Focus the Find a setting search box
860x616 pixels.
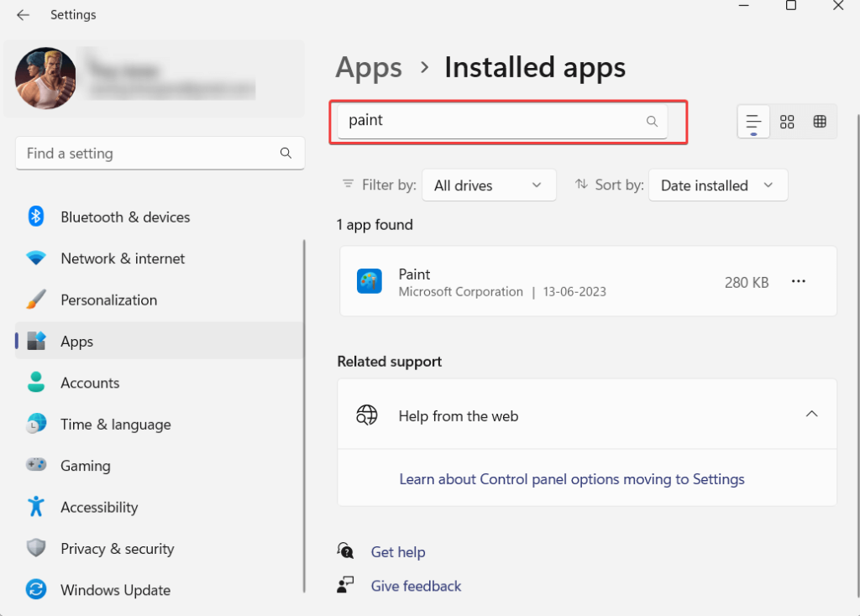160,153
